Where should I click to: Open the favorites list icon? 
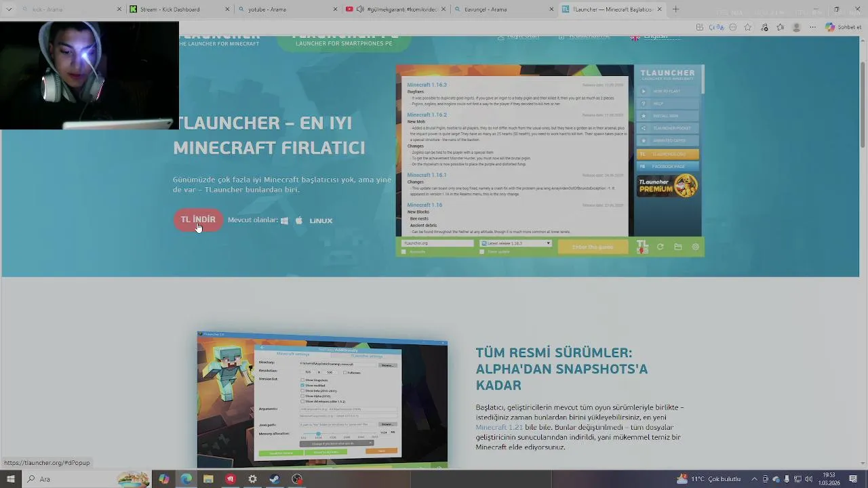tap(781, 27)
